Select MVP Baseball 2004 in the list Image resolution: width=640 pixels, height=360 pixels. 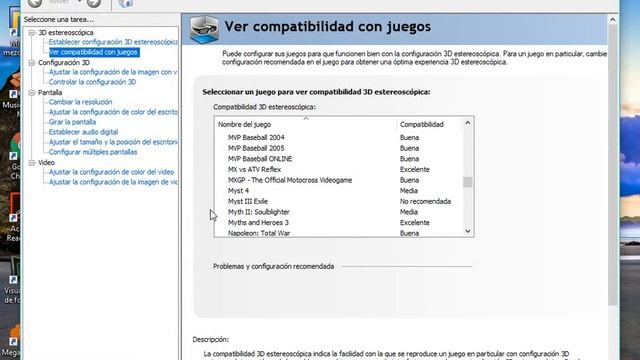point(256,138)
